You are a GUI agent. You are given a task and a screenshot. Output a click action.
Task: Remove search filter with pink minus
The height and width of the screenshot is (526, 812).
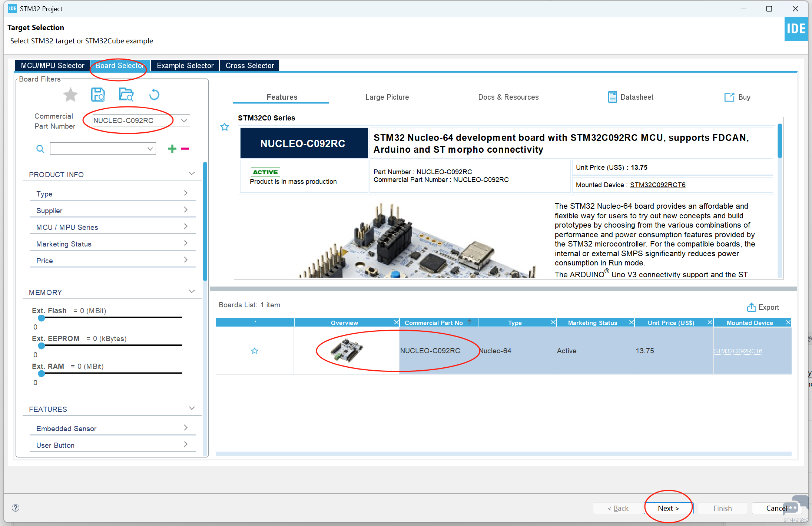tap(185, 149)
